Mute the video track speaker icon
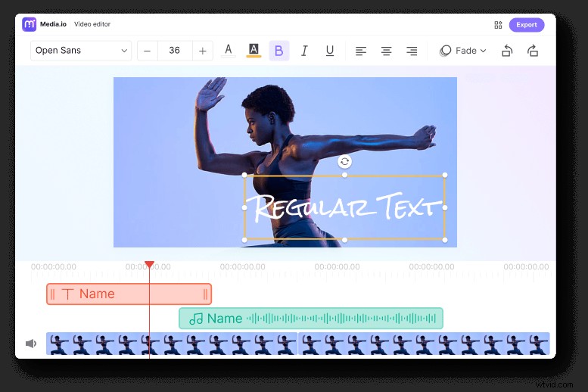 coord(31,344)
